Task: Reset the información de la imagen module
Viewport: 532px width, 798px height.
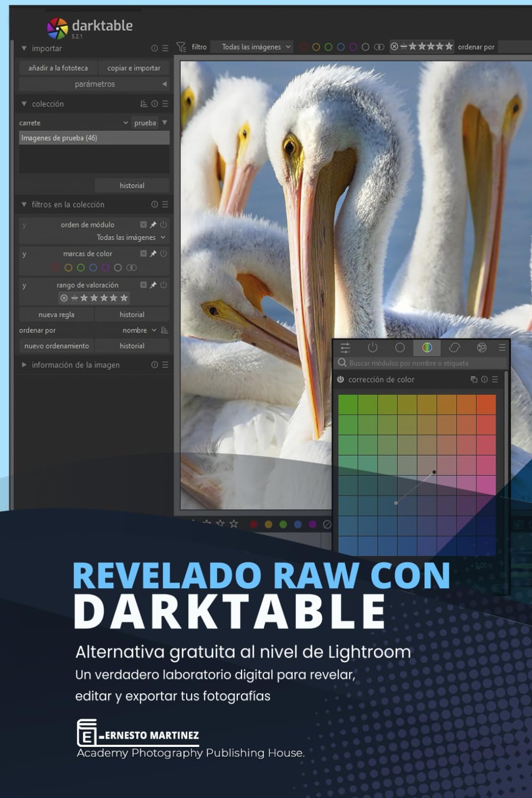Action: (154, 365)
